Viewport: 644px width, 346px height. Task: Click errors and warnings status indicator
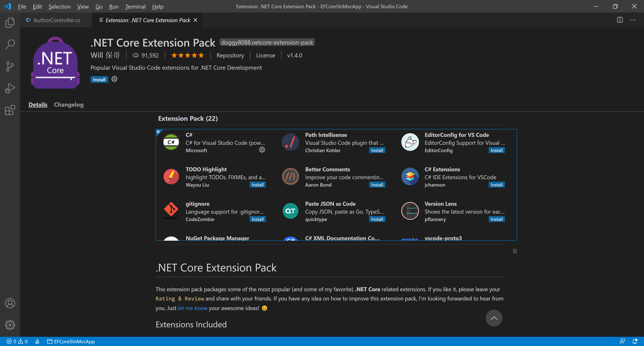click(17, 341)
